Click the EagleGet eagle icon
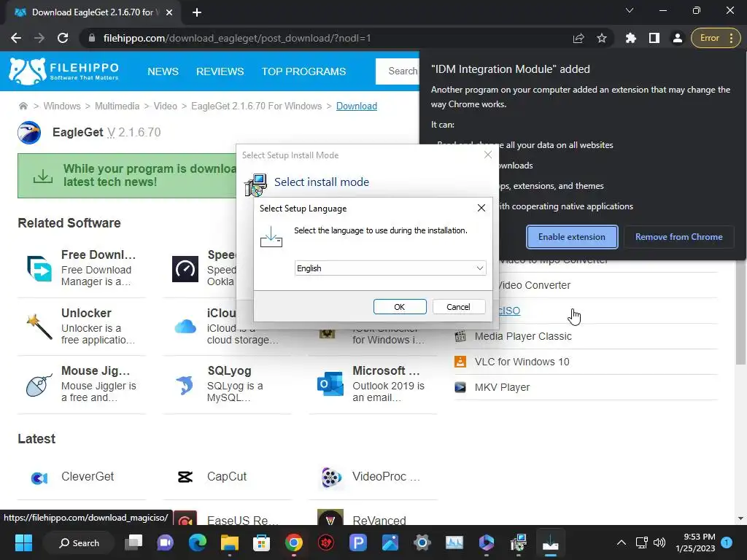Screen dimensions: 747x560 [29, 133]
